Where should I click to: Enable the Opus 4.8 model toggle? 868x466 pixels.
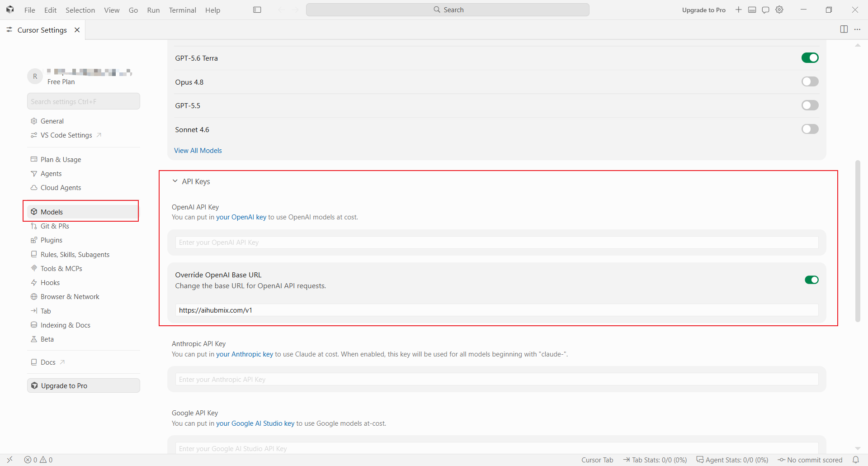click(x=810, y=81)
